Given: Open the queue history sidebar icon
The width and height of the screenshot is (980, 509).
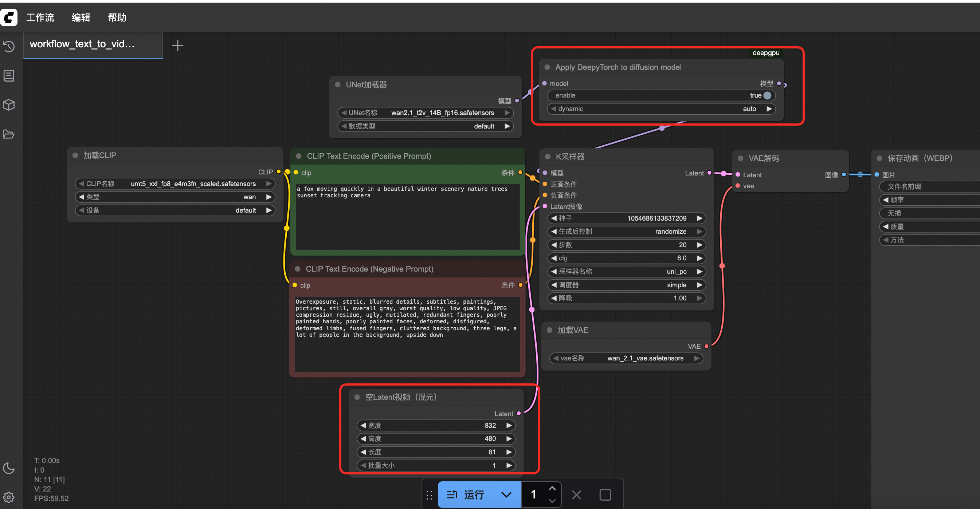Looking at the screenshot, I should [9, 46].
